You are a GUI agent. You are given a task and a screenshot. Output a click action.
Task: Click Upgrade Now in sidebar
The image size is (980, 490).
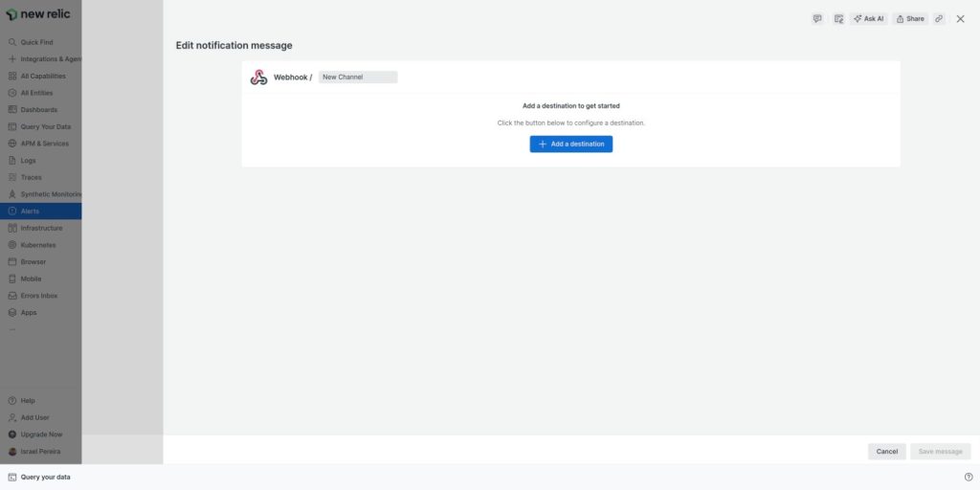pos(41,434)
